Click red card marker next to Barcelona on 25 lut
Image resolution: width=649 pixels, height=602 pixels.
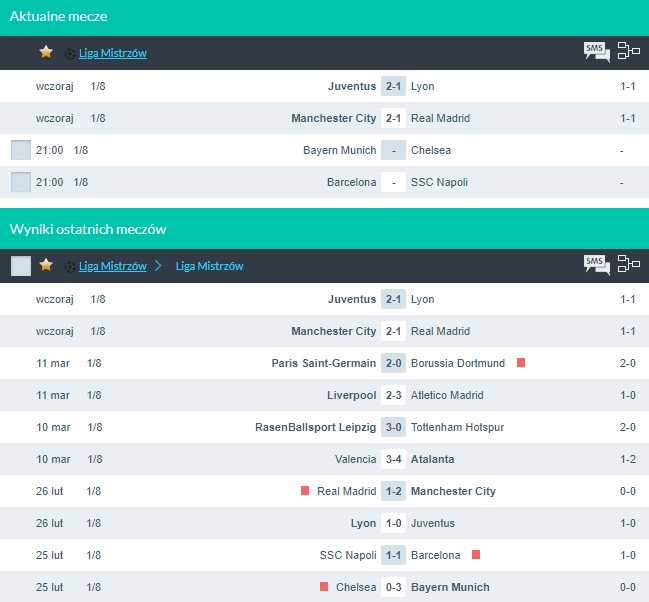coord(476,554)
